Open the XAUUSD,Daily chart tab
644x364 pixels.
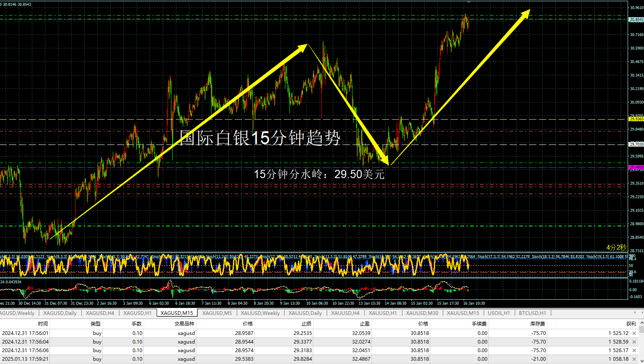coord(305,313)
